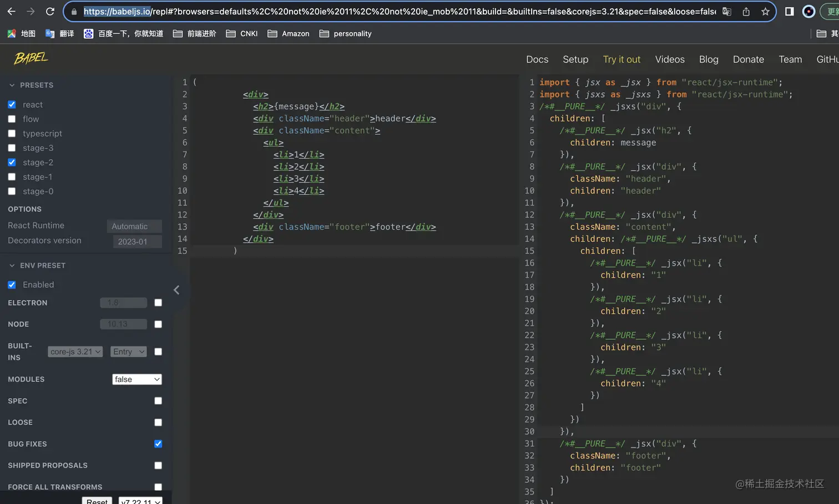Image resolution: width=839 pixels, height=504 pixels.
Task: Click the React Runtime Automatic field
Action: (134, 226)
